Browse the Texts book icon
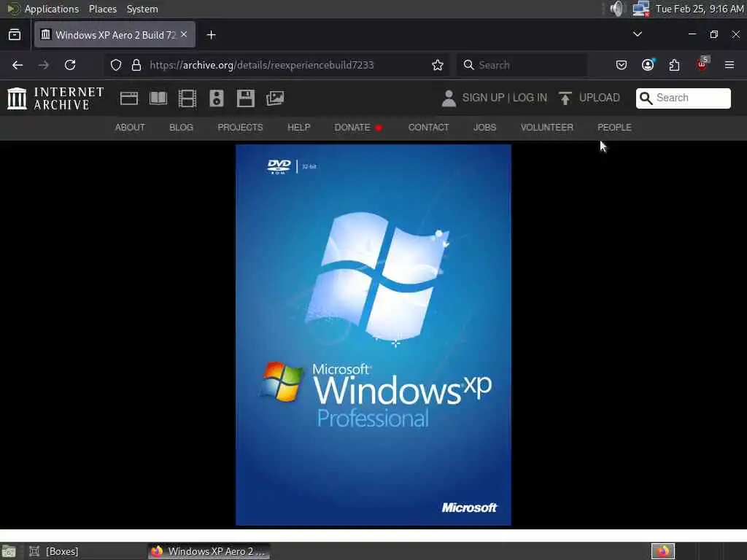Image resolution: width=747 pixels, height=560 pixels. pos(158,98)
